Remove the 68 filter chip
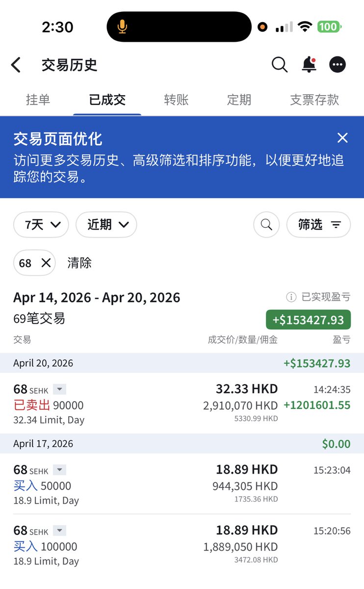Image resolution: width=364 pixels, height=589 pixels. (46, 263)
